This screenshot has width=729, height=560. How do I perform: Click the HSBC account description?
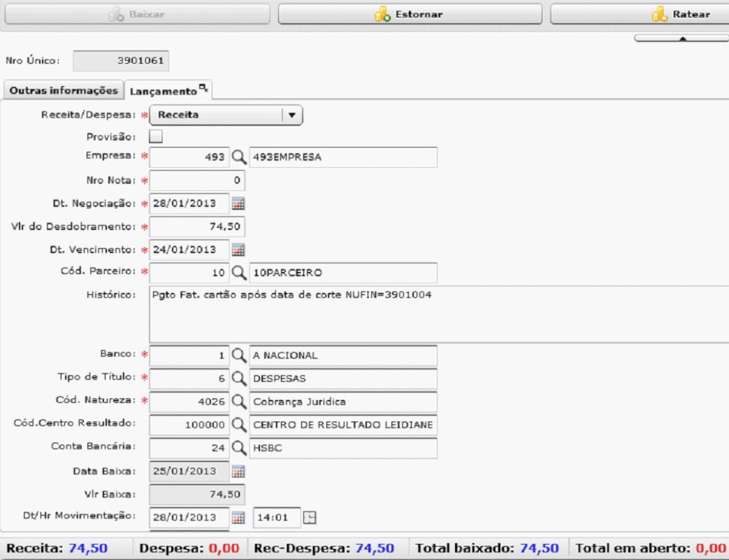(x=343, y=448)
